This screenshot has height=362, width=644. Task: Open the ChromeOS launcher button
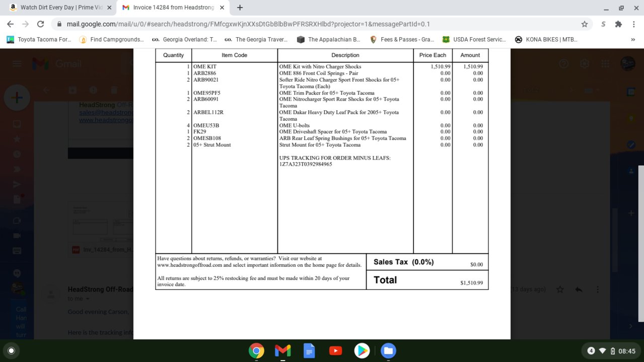pos(11,350)
